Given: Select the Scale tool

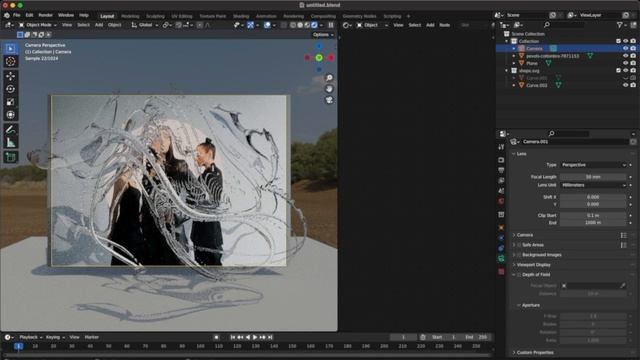Looking at the screenshot, I should point(11,102).
